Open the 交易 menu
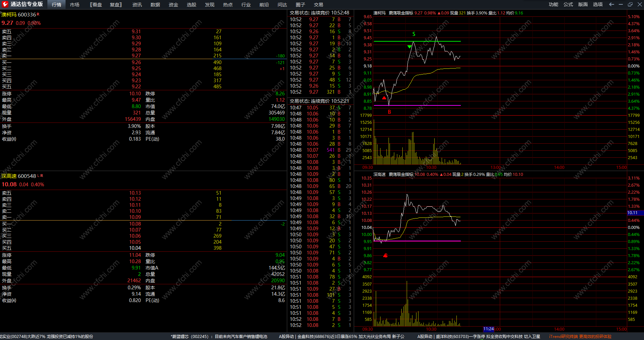Viewport: 644px width, 340px height. click(318, 5)
